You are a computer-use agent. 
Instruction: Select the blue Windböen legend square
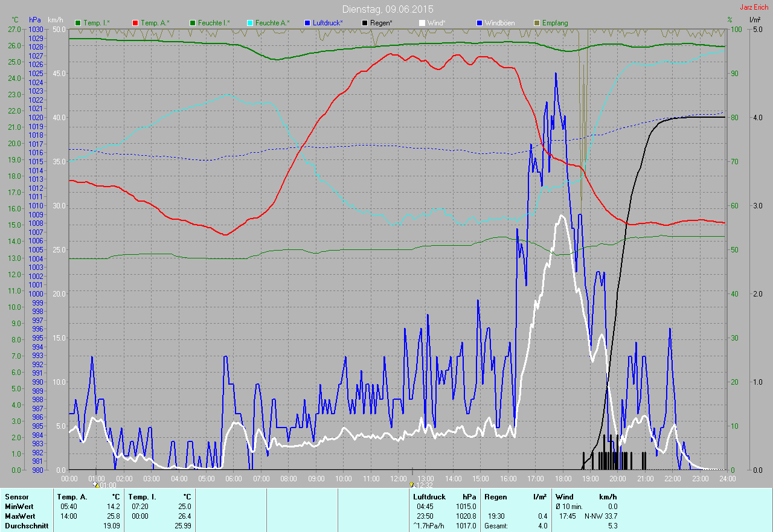480,23
